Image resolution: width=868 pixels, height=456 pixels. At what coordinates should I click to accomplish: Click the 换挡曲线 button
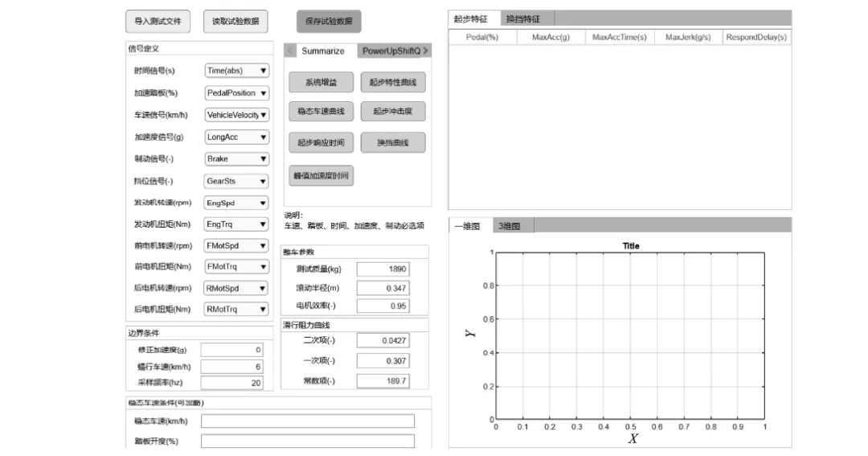pyautogui.click(x=393, y=142)
